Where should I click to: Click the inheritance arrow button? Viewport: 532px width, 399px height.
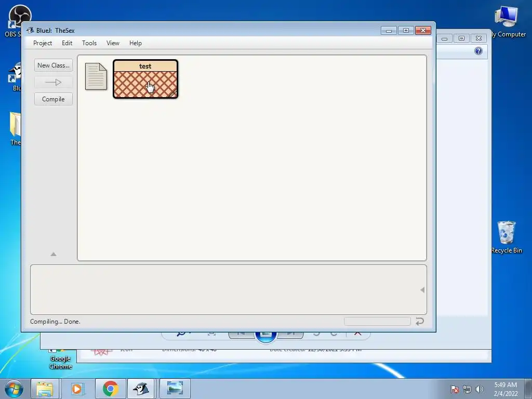[x=54, y=82]
